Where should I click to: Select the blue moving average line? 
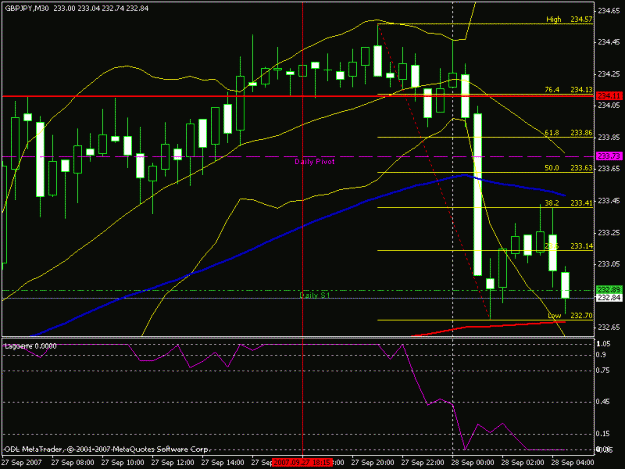[303, 226]
